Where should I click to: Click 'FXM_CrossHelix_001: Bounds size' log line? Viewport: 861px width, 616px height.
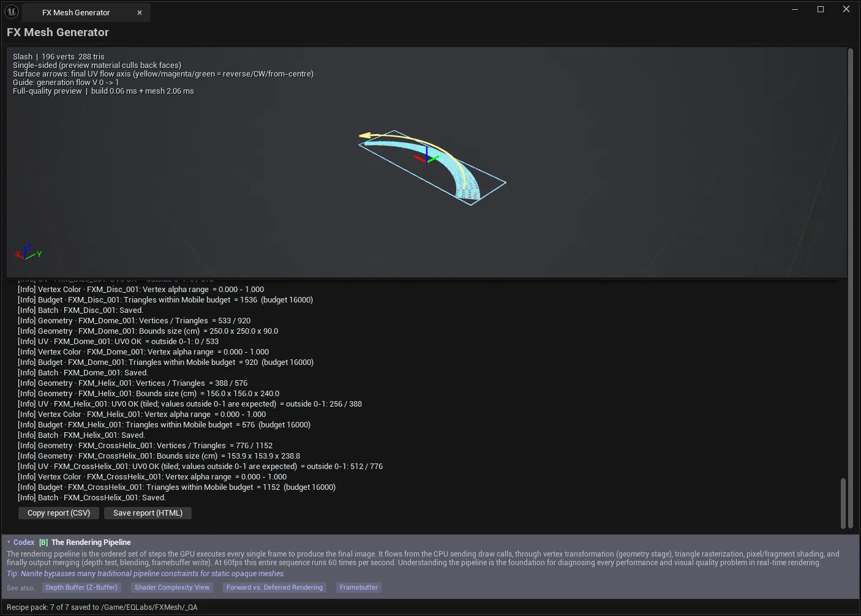(x=159, y=456)
